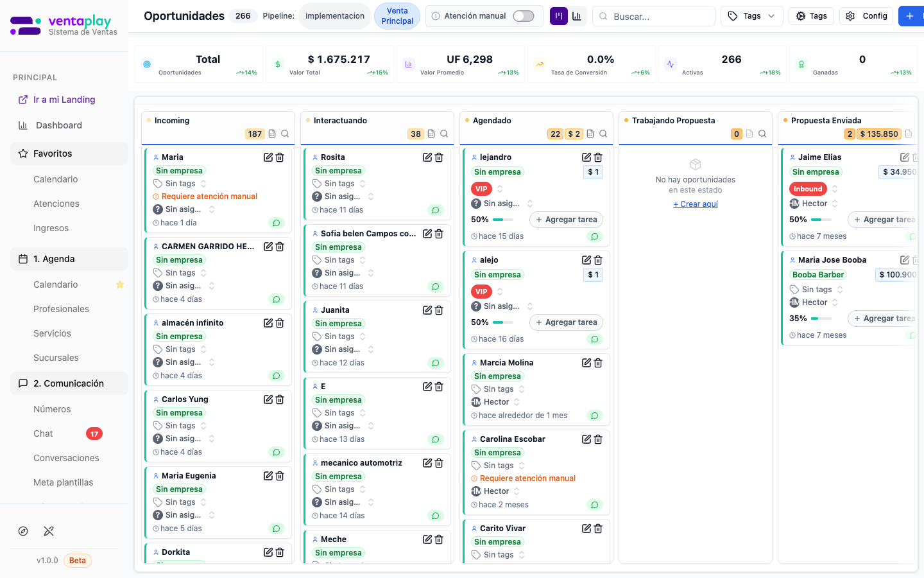Viewport: 924px width, 578px height.
Task: Open Chat in the sidebar
Action: pos(44,433)
